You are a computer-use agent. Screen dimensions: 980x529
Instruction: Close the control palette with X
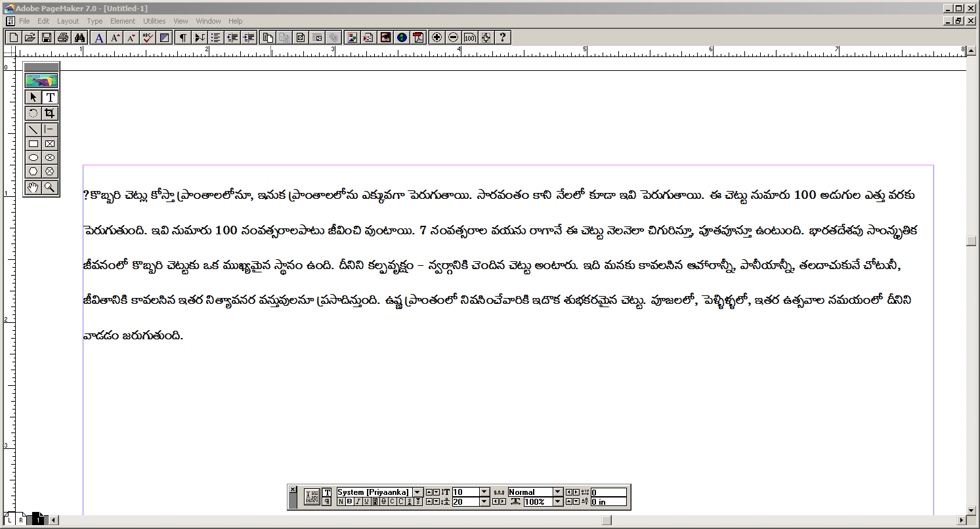293,490
